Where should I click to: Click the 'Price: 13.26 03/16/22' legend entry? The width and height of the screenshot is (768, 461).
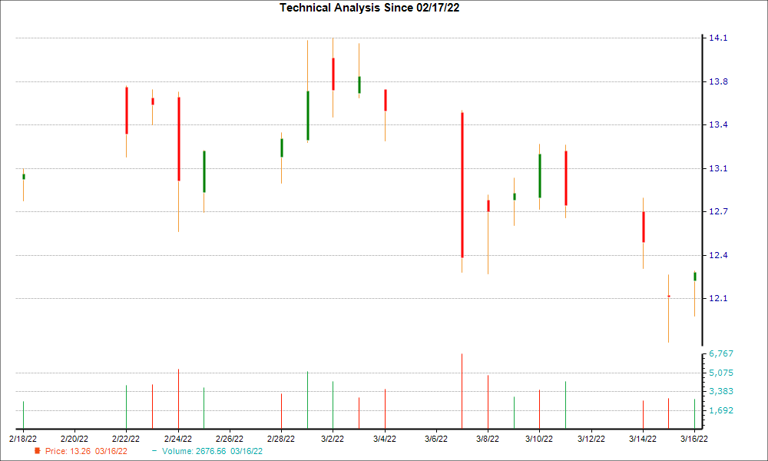[x=86, y=451]
